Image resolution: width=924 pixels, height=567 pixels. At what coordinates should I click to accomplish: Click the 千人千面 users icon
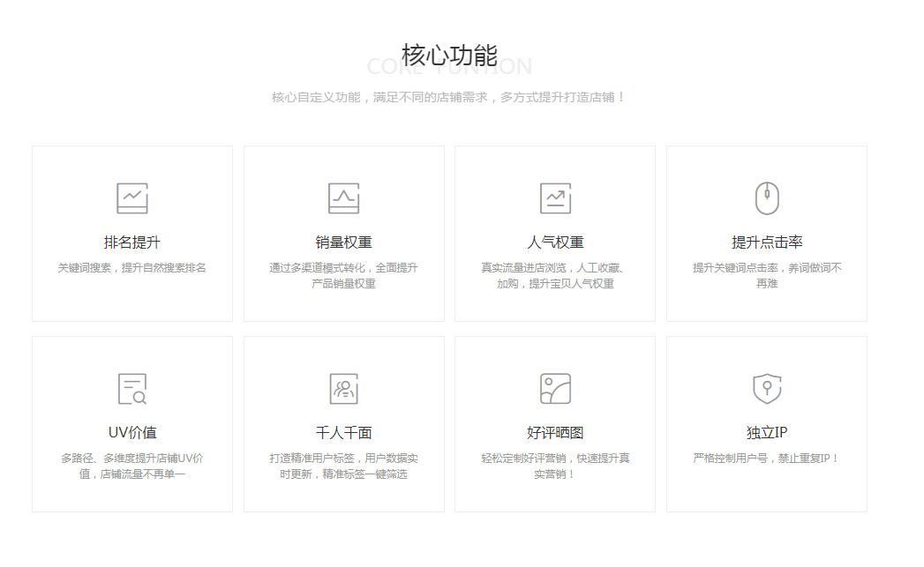click(x=343, y=389)
